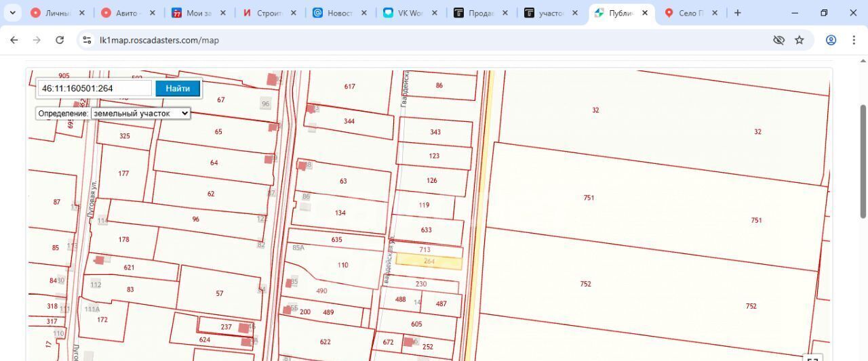This screenshot has height=361, width=868.
Task: Click parcel 343 on the map
Action: (435, 132)
